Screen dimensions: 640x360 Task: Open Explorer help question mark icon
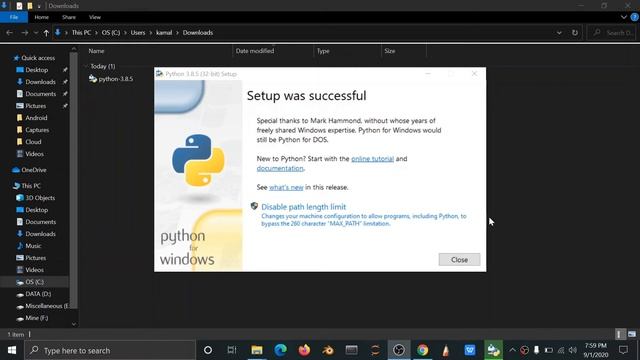click(635, 17)
